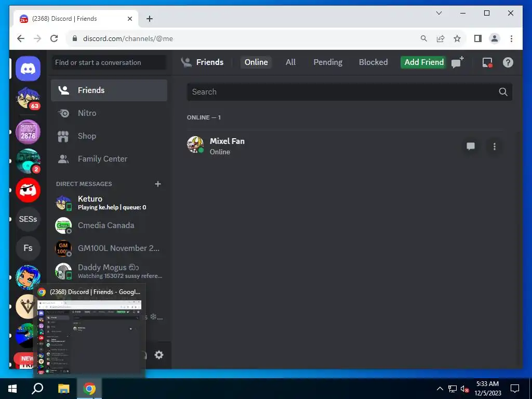Viewport: 532px width, 399px height.
Task: Switch to the Blocked tab
Action: tap(373, 62)
